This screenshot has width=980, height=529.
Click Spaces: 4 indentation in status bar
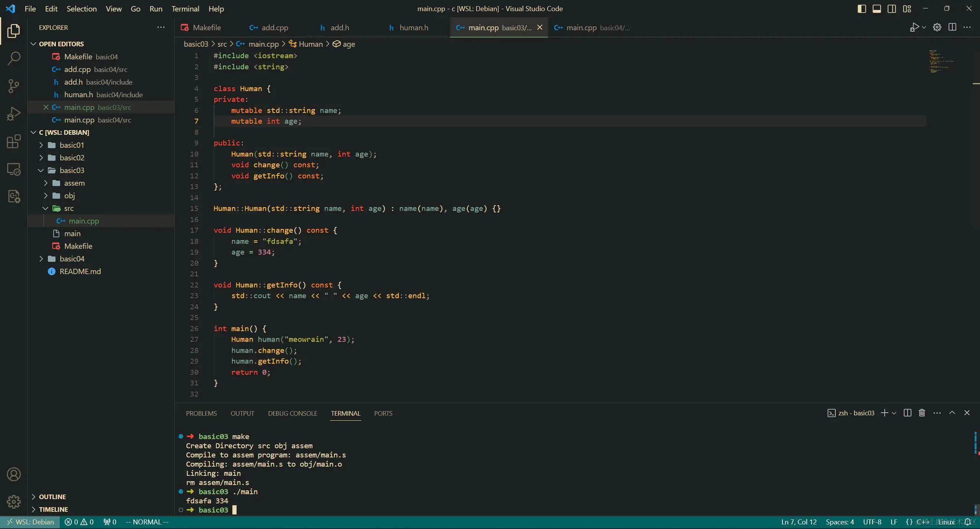tap(840, 522)
